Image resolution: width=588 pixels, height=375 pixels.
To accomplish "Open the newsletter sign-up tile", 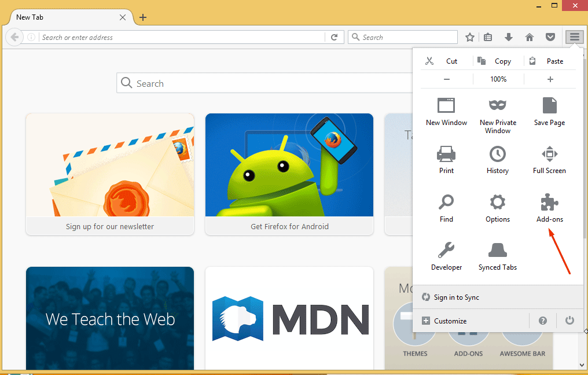I will 110,174.
